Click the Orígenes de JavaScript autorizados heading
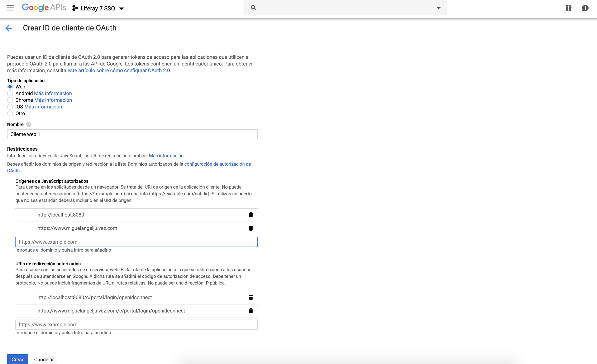Screen dimensions: 597x364 point(52,181)
